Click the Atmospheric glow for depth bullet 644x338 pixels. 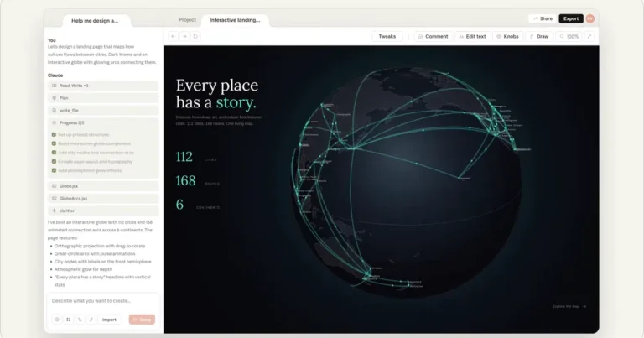point(83,269)
